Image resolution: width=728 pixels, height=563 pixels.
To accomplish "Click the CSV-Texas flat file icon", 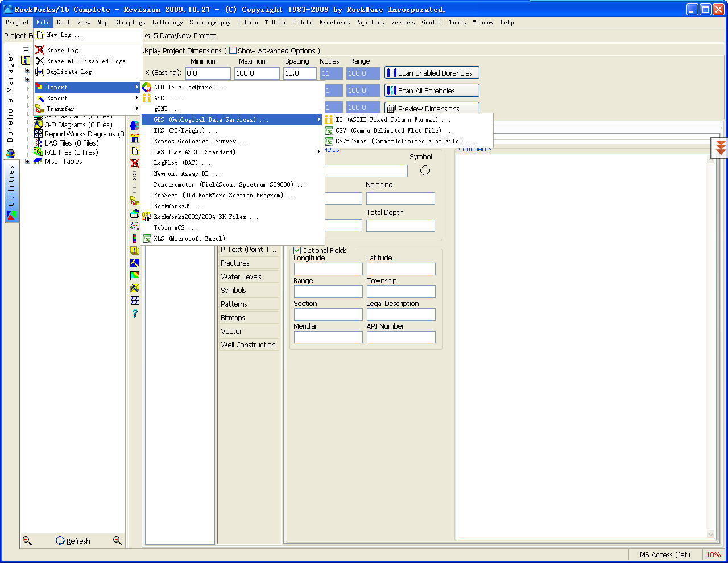I will click(329, 141).
